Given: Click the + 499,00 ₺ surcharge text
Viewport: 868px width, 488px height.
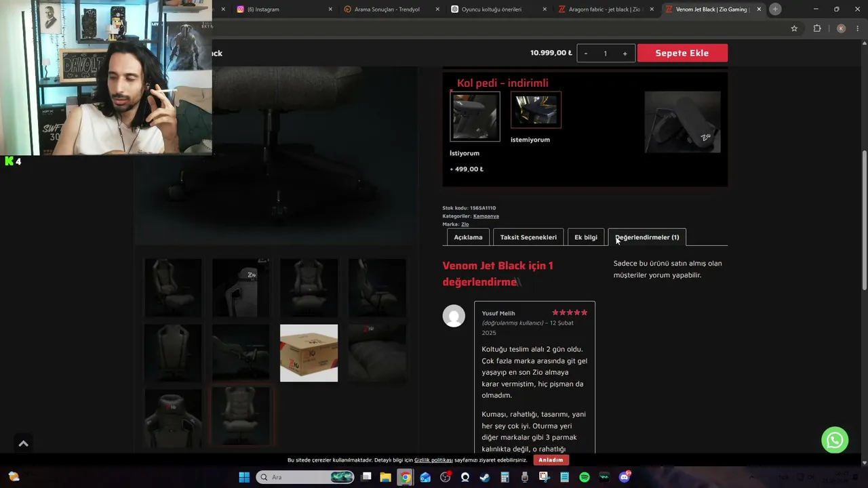Looking at the screenshot, I should click(x=467, y=169).
